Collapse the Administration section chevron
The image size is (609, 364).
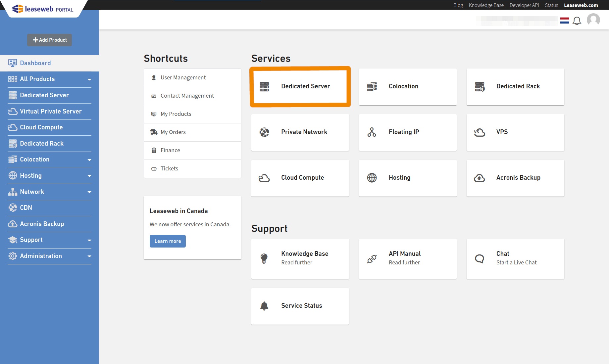[x=89, y=256]
